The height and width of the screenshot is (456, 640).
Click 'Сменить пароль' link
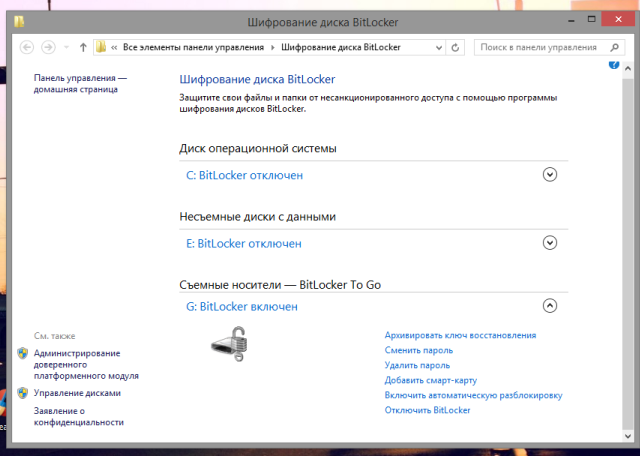419,350
